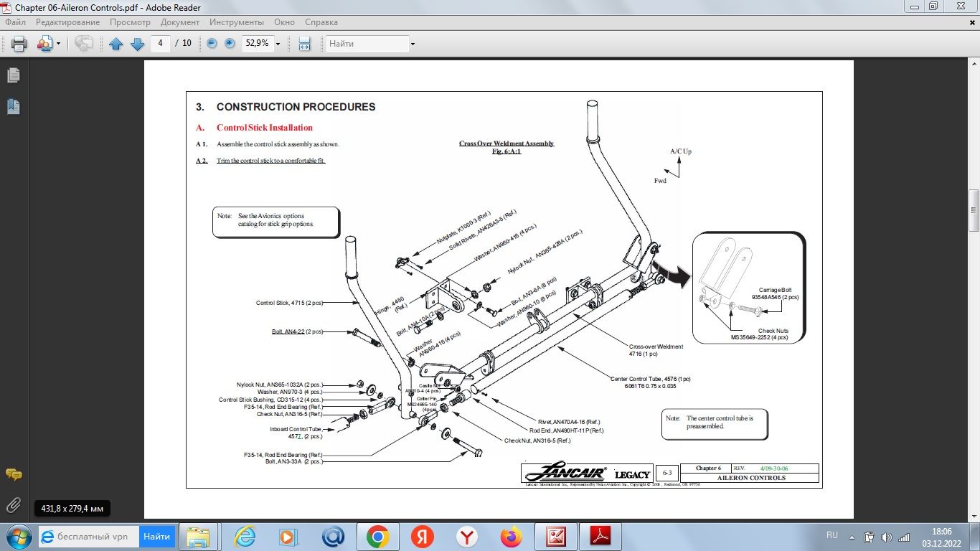Open the comments panel in sidebar

pyautogui.click(x=13, y=474)
